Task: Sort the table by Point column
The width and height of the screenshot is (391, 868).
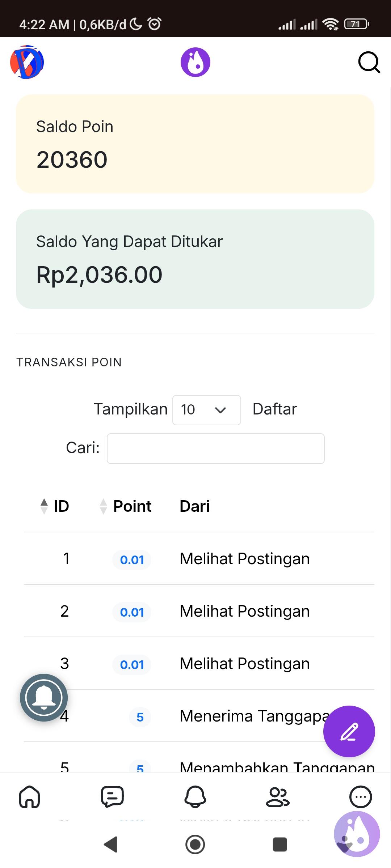Action: click(x=126, y=506)
